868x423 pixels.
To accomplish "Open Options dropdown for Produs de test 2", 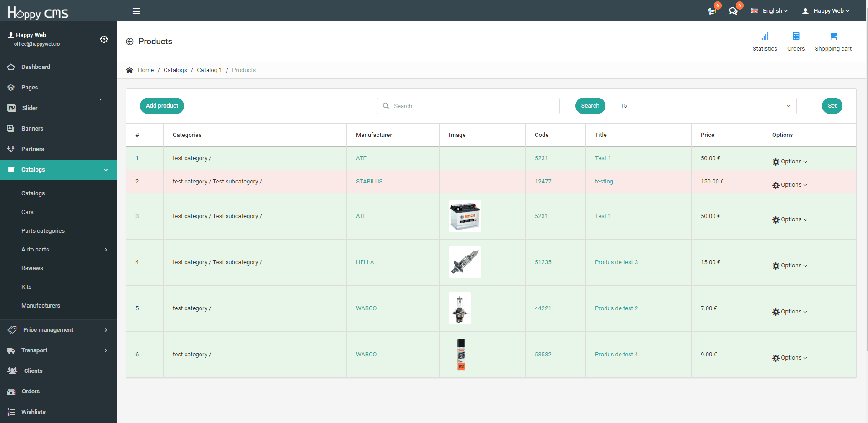I will [790, 312].
